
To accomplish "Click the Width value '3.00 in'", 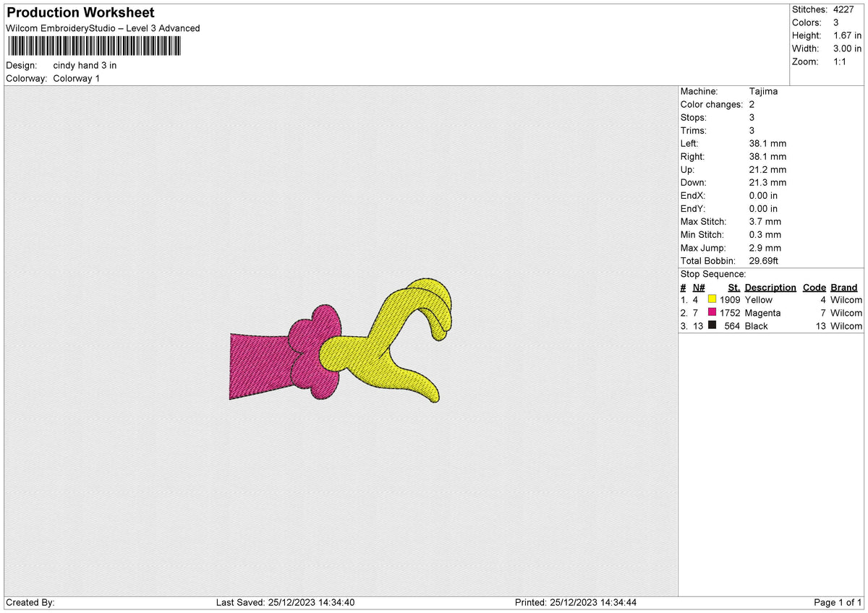I will pyautogui.click(x=848, y=48).
